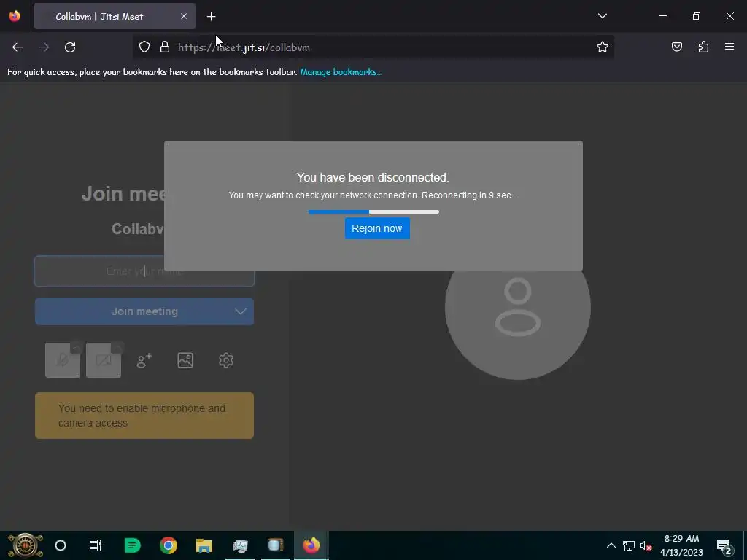Reload the current page

point(70,47)
